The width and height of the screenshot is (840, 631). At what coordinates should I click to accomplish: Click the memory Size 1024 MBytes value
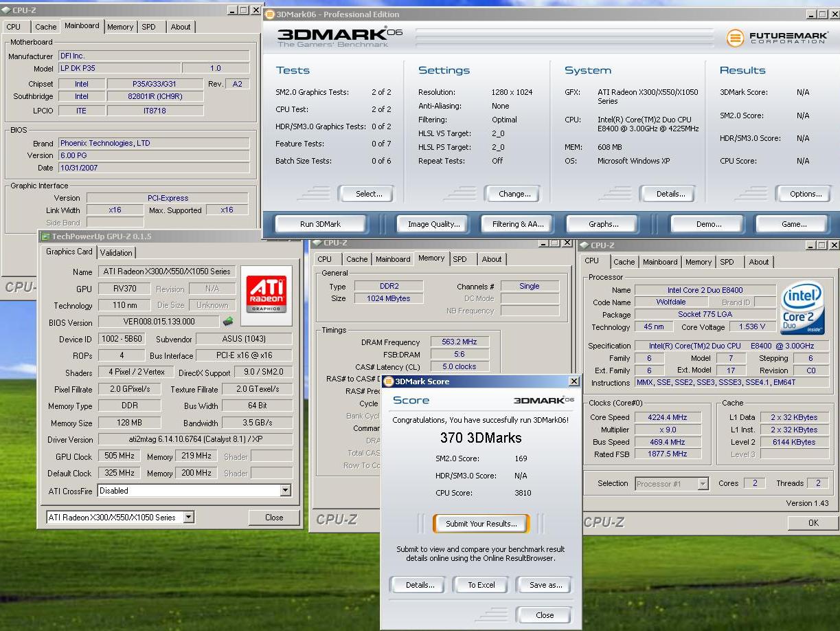[x=389, y=298]
